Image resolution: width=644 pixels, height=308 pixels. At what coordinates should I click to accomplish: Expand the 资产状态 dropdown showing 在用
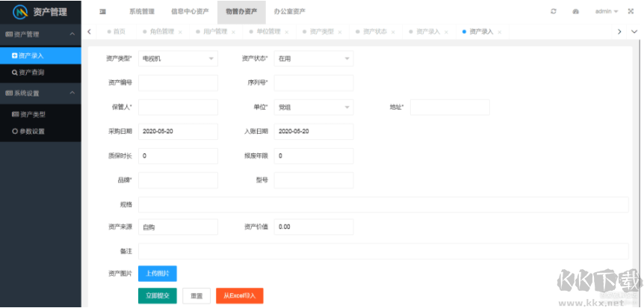coord(313,58)
